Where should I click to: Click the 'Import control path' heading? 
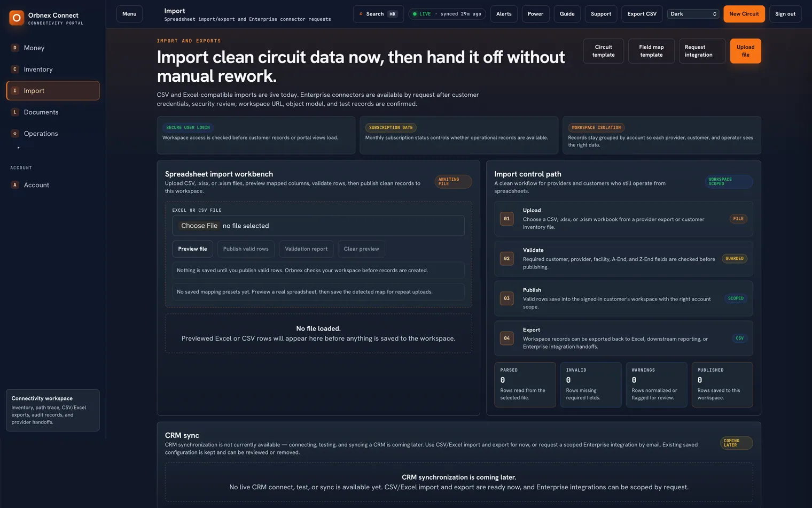click(x=528, y=174)
